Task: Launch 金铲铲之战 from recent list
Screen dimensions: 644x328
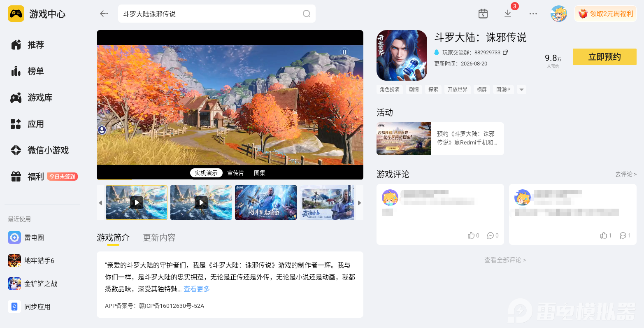Action: (33, 284)
